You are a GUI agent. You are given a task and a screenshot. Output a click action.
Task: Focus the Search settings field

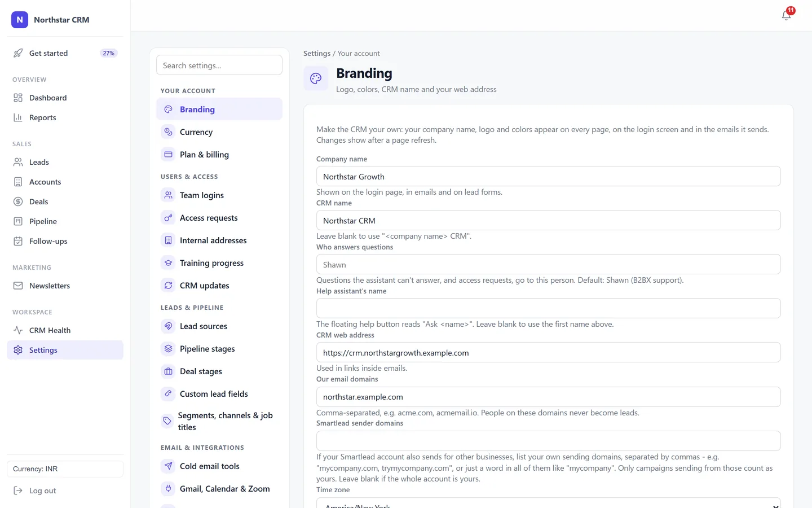coord(219,65)
